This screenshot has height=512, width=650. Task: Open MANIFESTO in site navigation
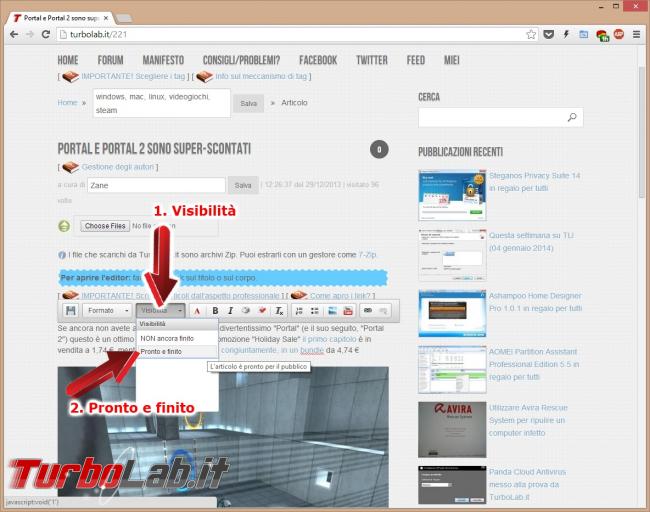pyautogui.click(x=163, y=60)
